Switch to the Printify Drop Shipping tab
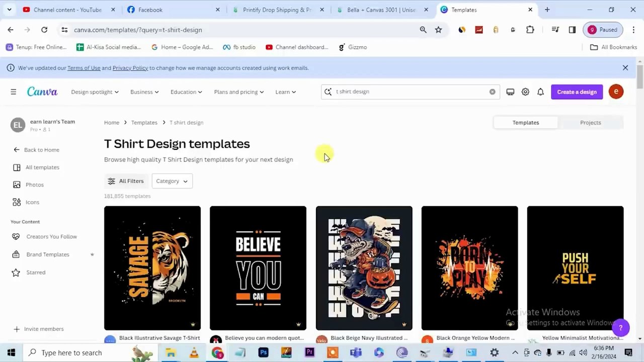 point(278,10)
